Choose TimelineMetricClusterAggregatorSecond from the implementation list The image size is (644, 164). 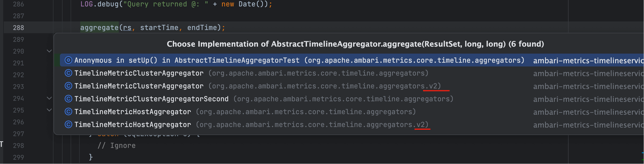pos(151,99)
